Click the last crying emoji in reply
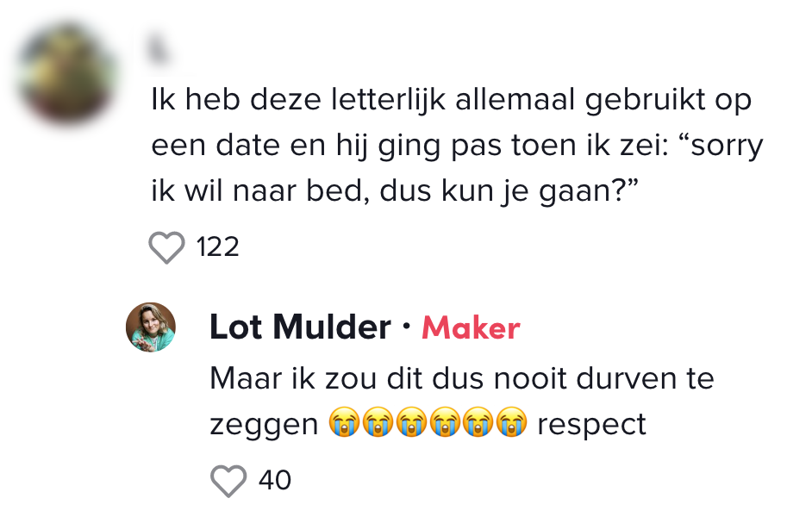This screenshot has width=812, height=517. click(512, 425)
